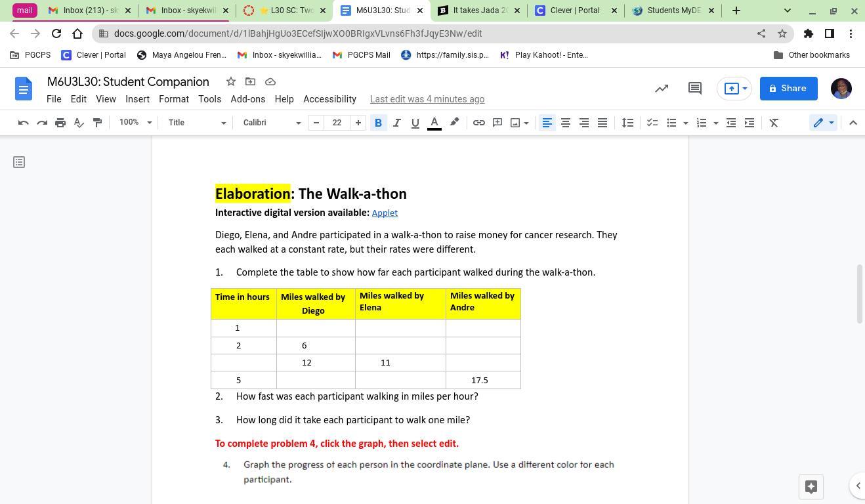Set justified text alignment
865x504 pixels.
pyautogui.click(x=602, y=123)
